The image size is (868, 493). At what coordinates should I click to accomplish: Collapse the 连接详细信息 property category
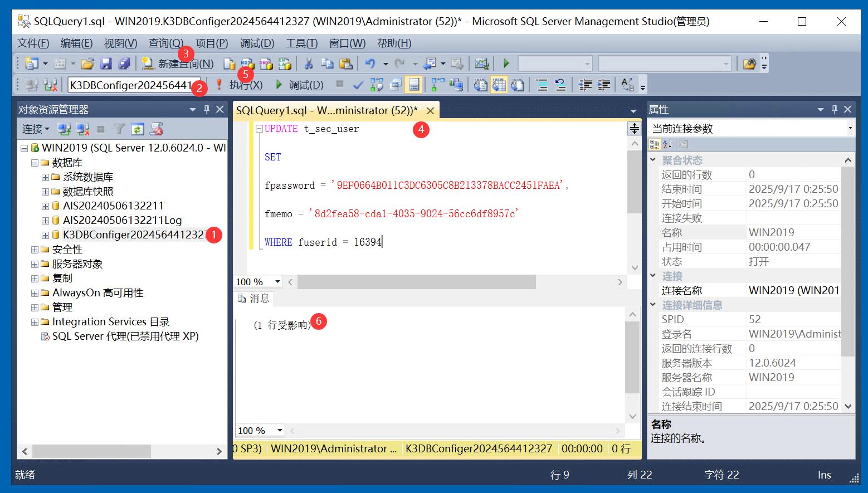tap(653, 305)
